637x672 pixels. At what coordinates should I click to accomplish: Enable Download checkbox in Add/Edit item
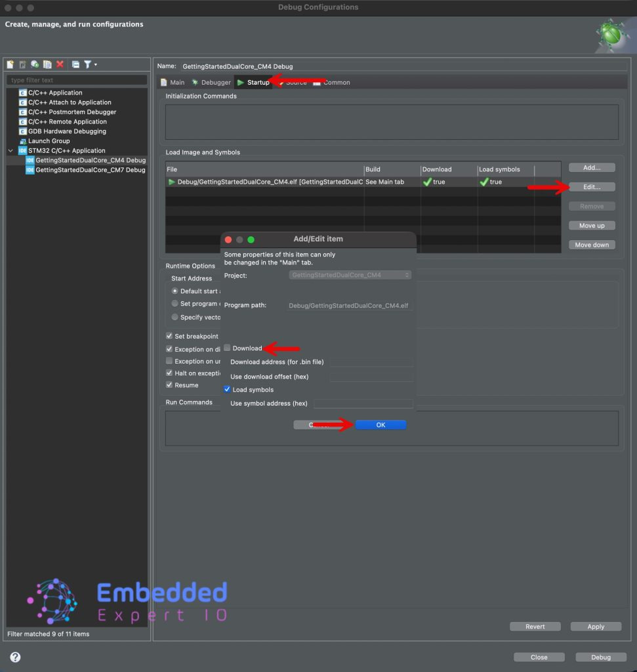[227, 348]
